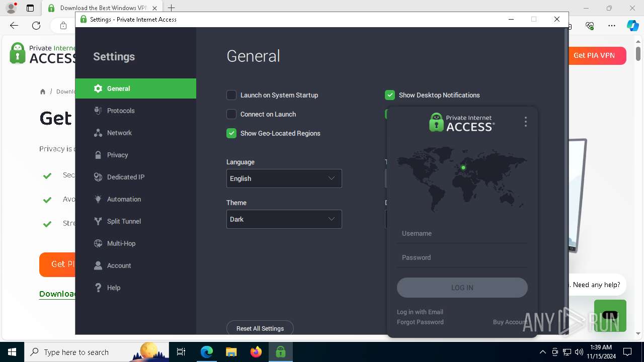This screenshot has height=362, width=644.
Task: Click the Buy Account link
Action: coord(510,322)
